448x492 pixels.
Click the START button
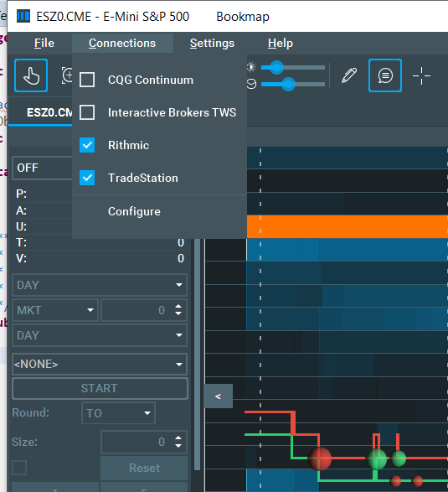100,388
